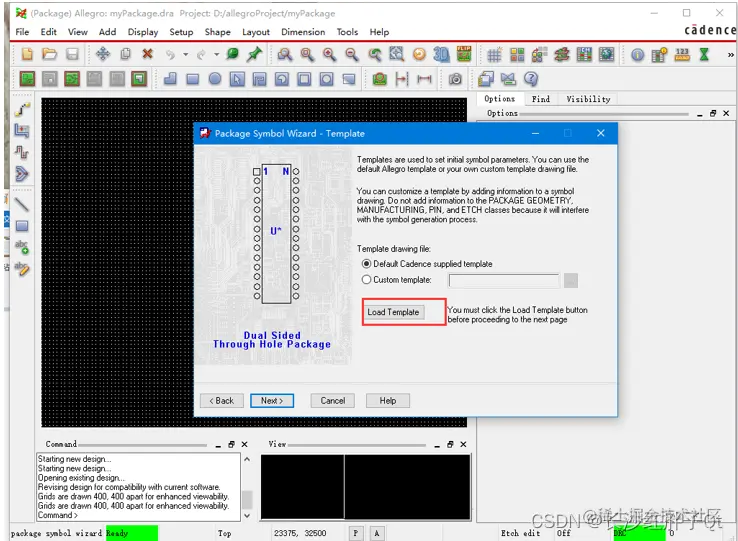The height and width of the screenshot is (541, 738).
Task: Click the Etch edit Off status field
Action: 563,533
